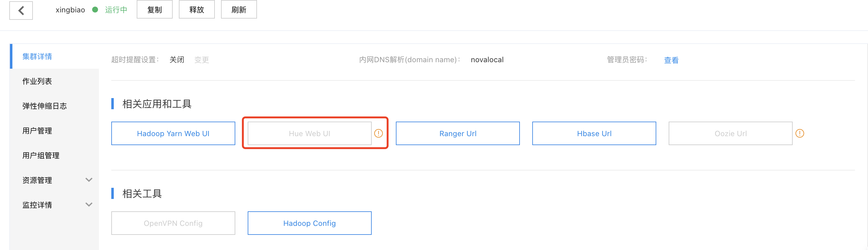Click 查看 link for admin password
The height and width of the screenshot is (250, 868).
671,60
